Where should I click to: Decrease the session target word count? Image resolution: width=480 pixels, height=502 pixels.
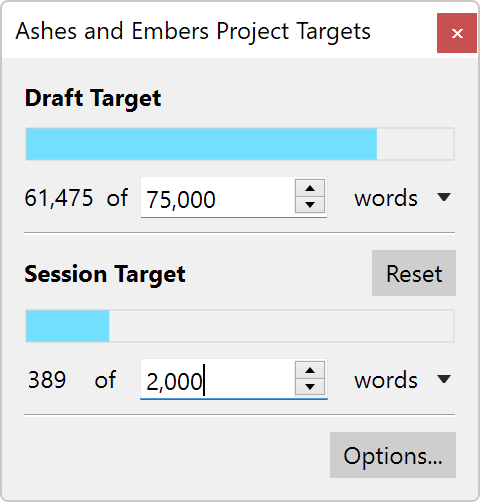coord(310,387)
